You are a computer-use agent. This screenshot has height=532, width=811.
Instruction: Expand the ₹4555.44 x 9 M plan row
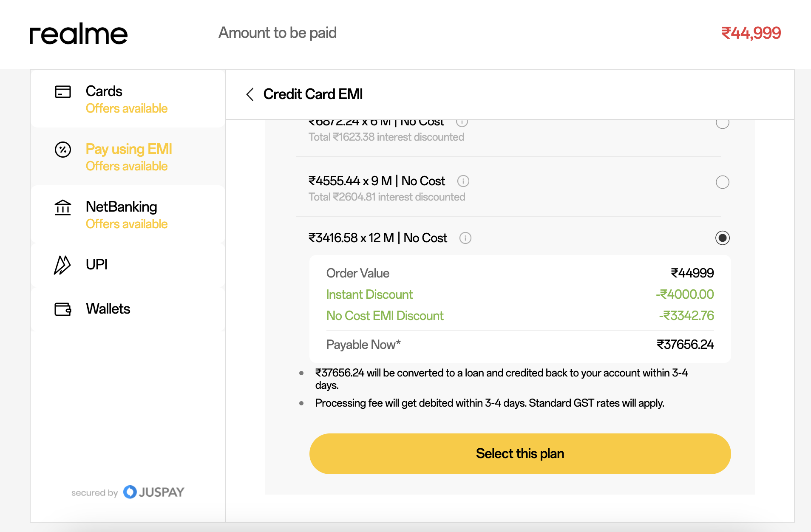(x=377, y=181)
